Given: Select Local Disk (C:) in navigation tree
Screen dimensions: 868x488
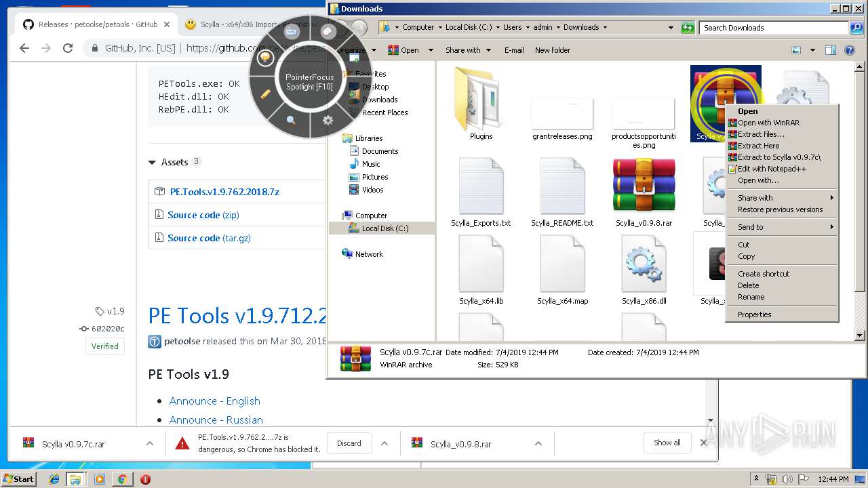Looking at the screenshot, I should (385, 228).
